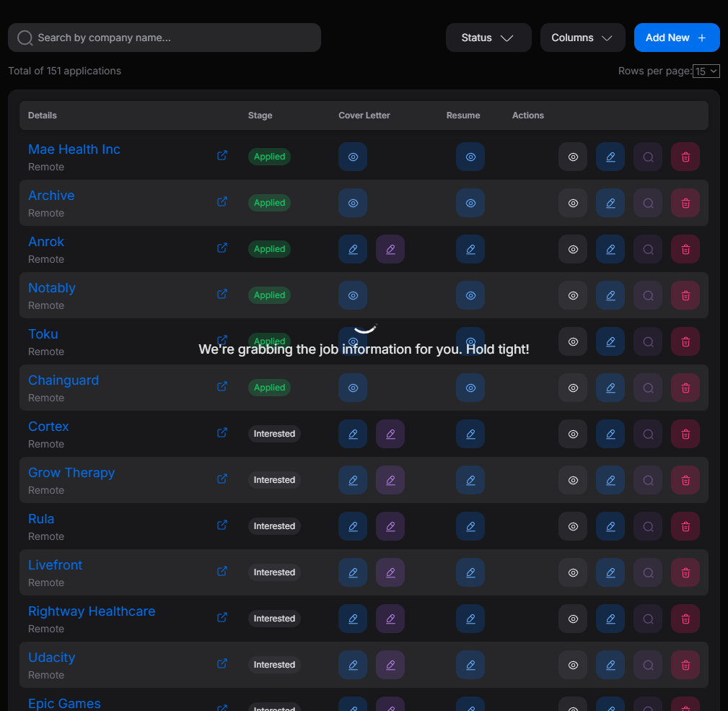
Task: Click the Resume column header
Action: point(463,115)
